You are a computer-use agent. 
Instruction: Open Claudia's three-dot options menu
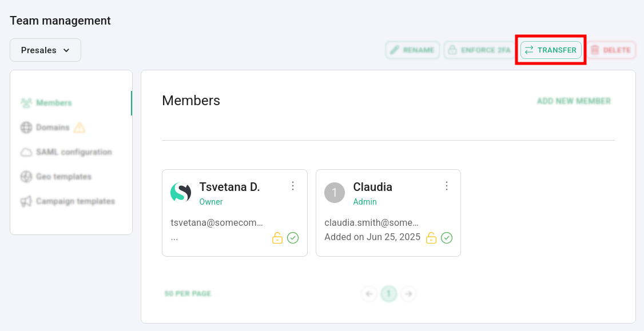447,186
